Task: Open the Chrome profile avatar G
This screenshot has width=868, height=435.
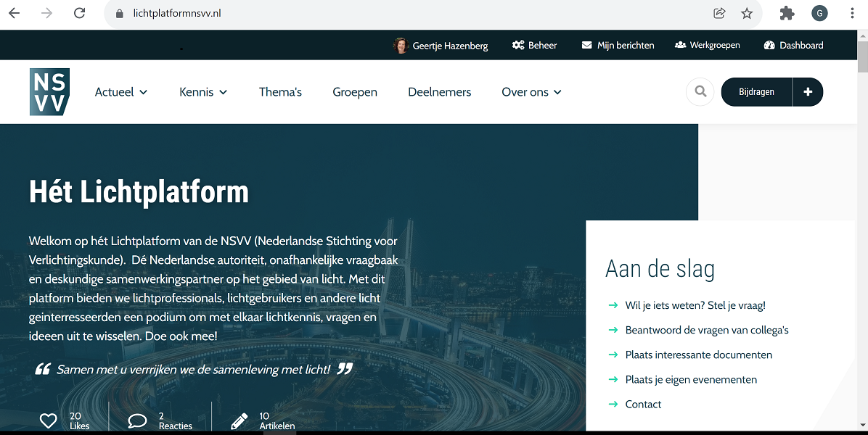Action: (x=819, y=13)
